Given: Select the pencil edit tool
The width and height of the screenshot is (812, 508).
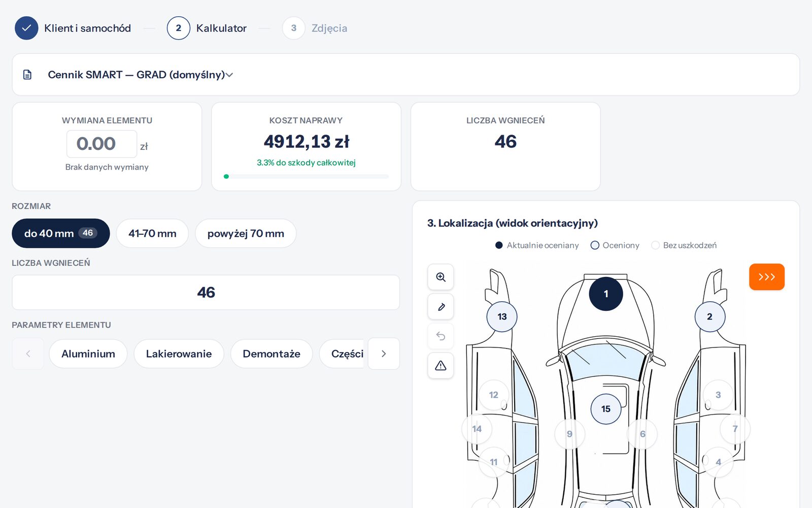Looking at the screenshot, I should (x=441, y=307).
